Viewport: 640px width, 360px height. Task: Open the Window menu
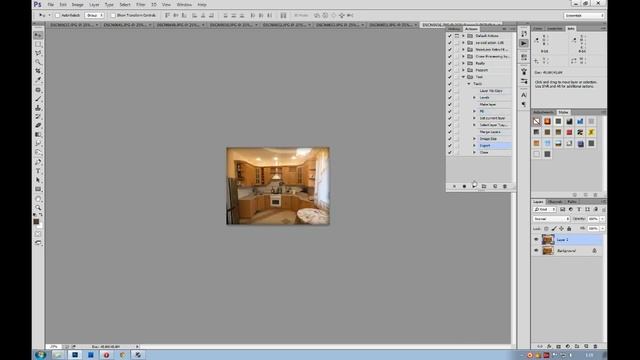pyautogui.click(x=184, y=5)
